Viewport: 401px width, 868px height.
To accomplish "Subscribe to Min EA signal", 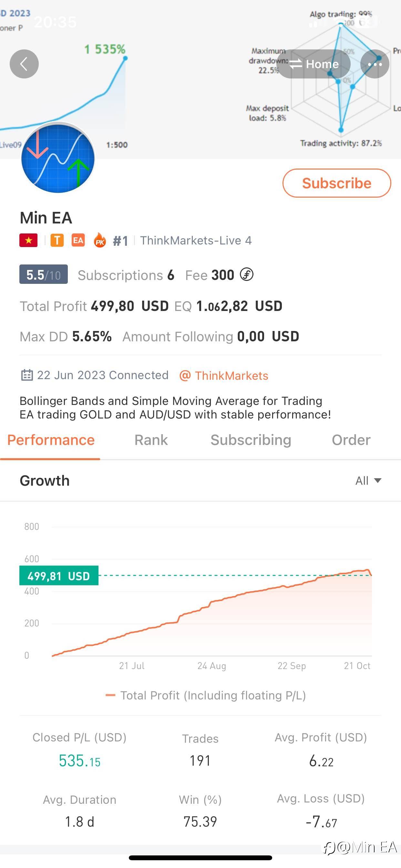I will (336, 183).
